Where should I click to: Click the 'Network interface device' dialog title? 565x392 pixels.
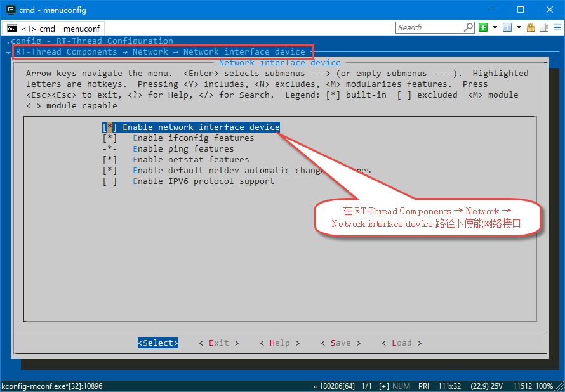(x=279, y=63)
